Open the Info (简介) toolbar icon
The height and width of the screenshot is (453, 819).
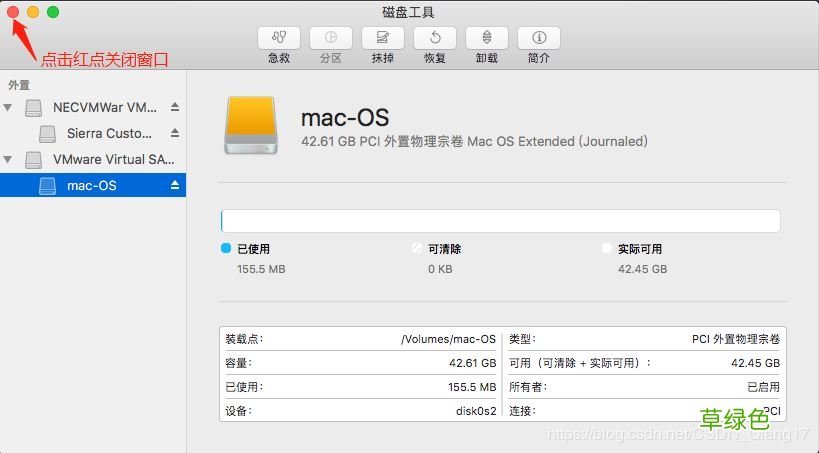[539, 38]
